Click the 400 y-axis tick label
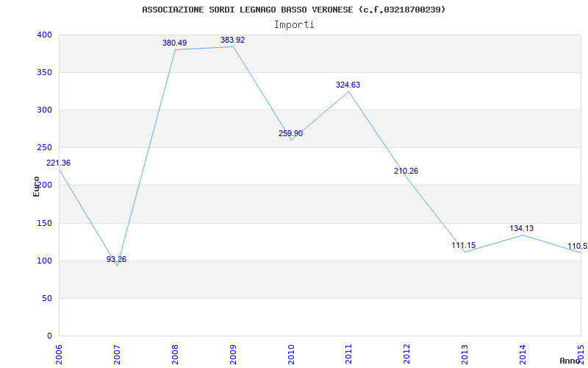The image size is (588, 368). [44, 35]
